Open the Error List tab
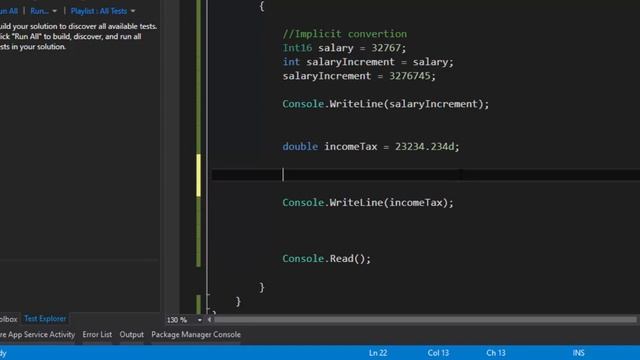Image resolution: width=640 pixels, height=360 pixels. (97, 335)
